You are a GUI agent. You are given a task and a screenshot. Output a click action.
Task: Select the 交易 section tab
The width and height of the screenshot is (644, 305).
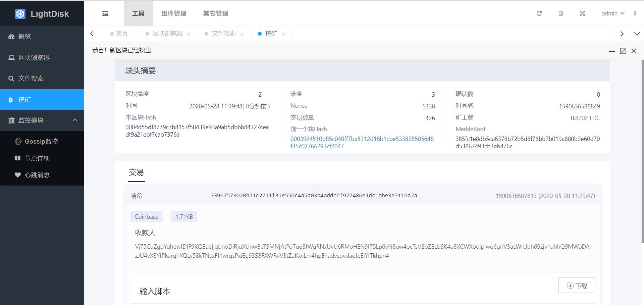pyautogui.click(x=136, y=173)
